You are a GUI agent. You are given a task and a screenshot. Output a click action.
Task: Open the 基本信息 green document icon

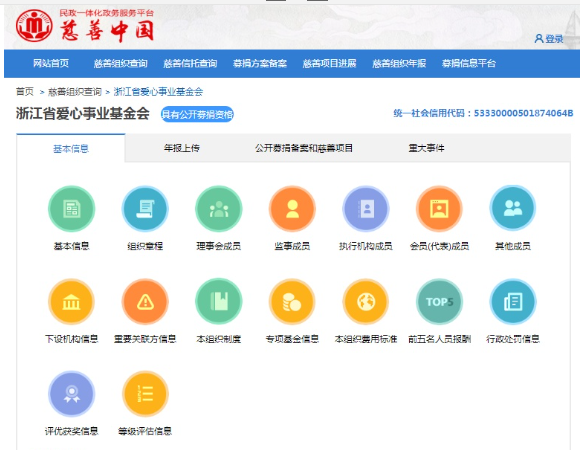pyautogui.click(x=71, y=209)
